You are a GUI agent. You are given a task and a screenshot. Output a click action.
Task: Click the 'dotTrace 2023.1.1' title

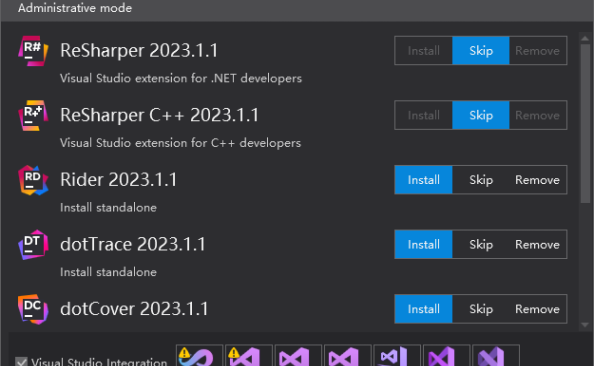point(133,244)
